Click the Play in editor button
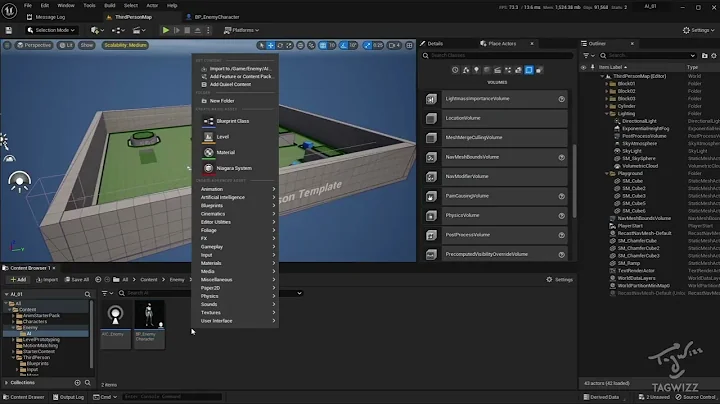Viewport: 720px width, 404px height. pyautogui.click(x=166, y=30)
